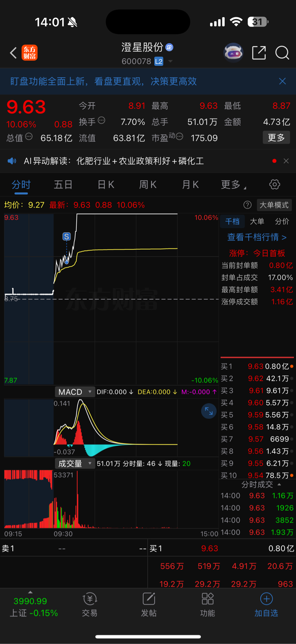The height and width of the screenshot is (644, 296).
Task: Tap 当前封单额 0.80亿 row
Action: pyautogui.click(x=257, y=265)
